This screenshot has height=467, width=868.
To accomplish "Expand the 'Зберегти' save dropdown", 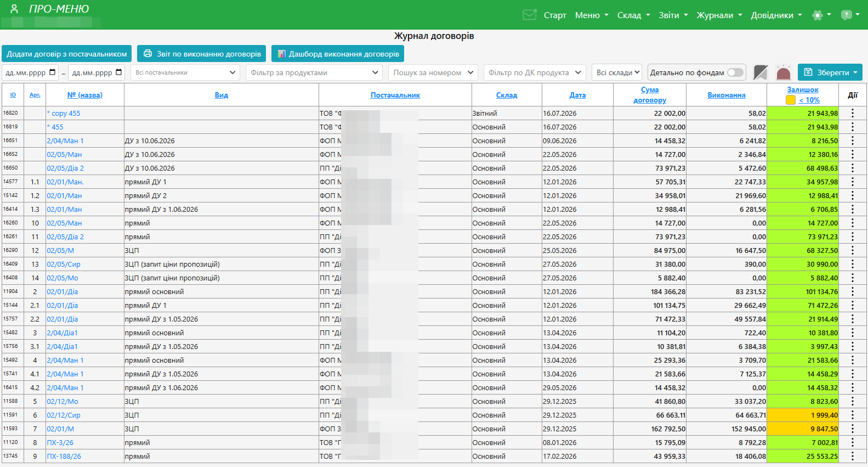I will [x=830, y=72].
